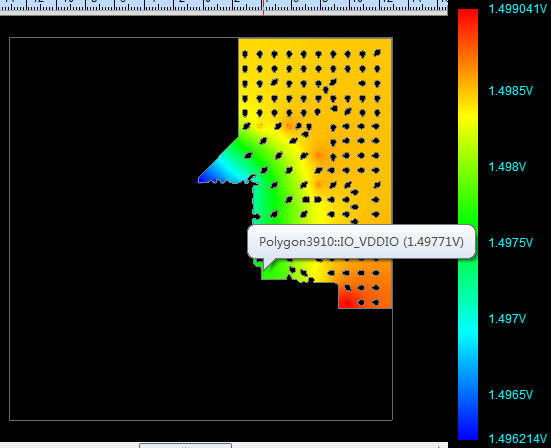Image resolution: width=551 pixels, height=448 pixels.
Task: Select the 1.499041V maximum scale label
Action: 517,9
